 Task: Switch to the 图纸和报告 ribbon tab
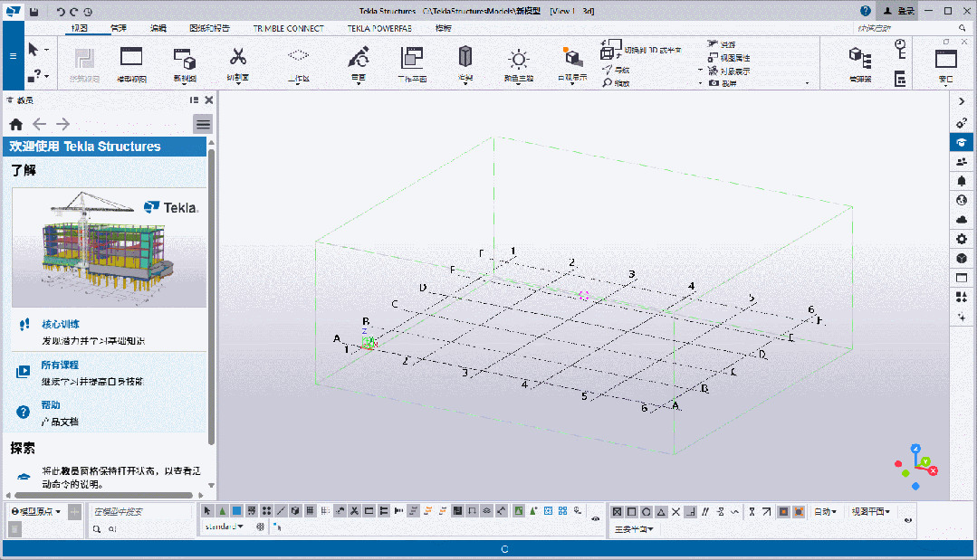209,28
